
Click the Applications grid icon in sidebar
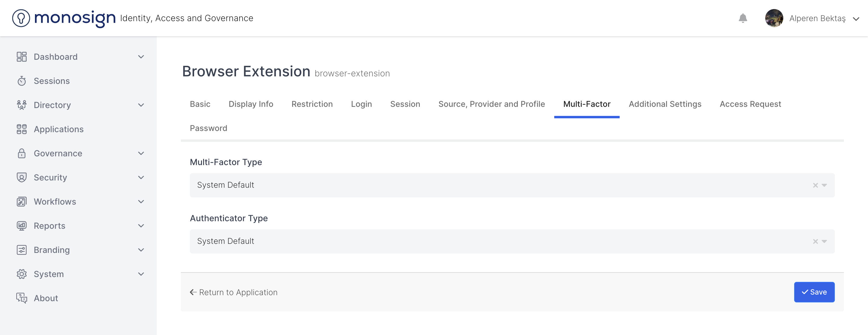[x=22, y=129]
